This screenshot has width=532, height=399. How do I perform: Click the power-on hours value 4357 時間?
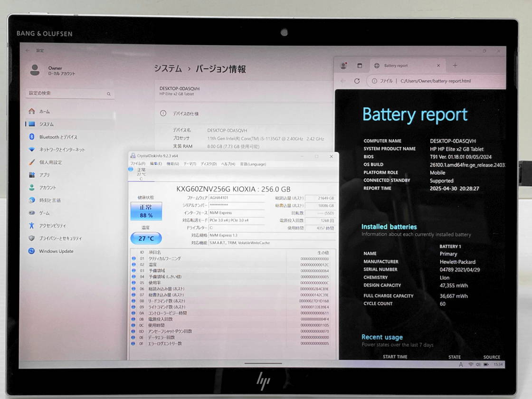coord(320,228)
